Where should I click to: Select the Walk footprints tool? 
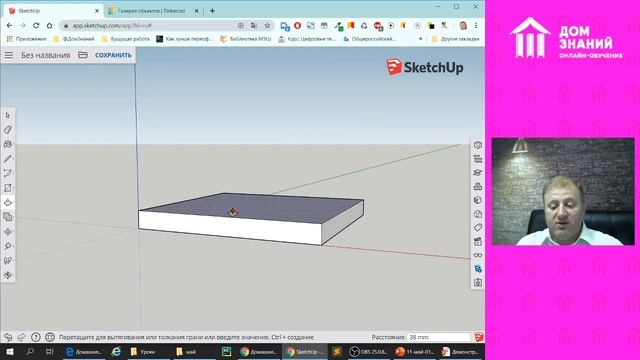click(8, 260)
